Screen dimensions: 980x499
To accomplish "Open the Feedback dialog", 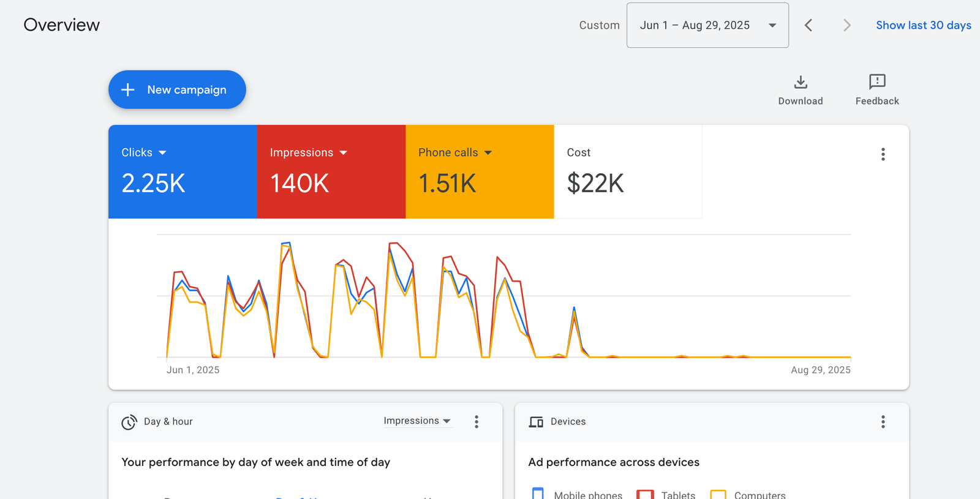I will (876, 90).
